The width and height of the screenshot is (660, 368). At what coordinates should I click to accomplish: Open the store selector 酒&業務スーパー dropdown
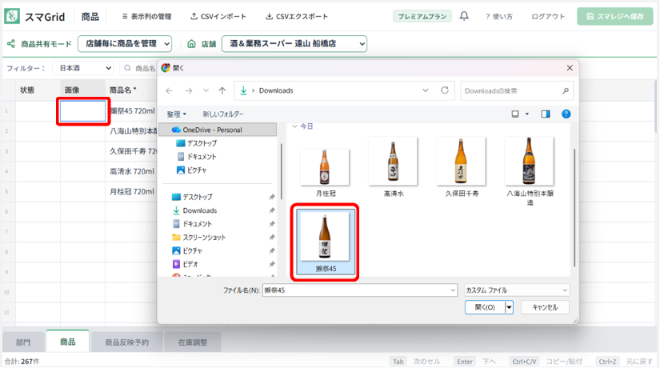[x=294, y=44]
